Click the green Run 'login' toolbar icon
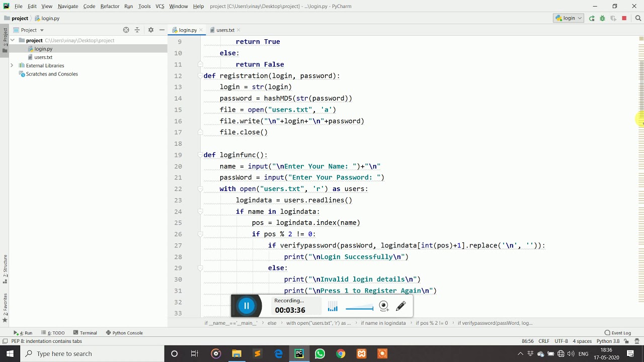Screen dimensions: 644x362 click(592, 18)
